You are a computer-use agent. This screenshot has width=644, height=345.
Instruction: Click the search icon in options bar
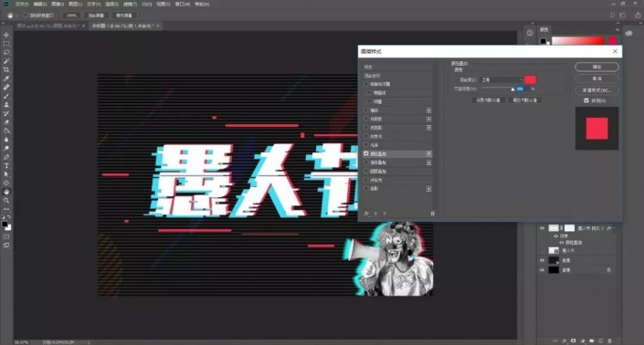(612, 16)
